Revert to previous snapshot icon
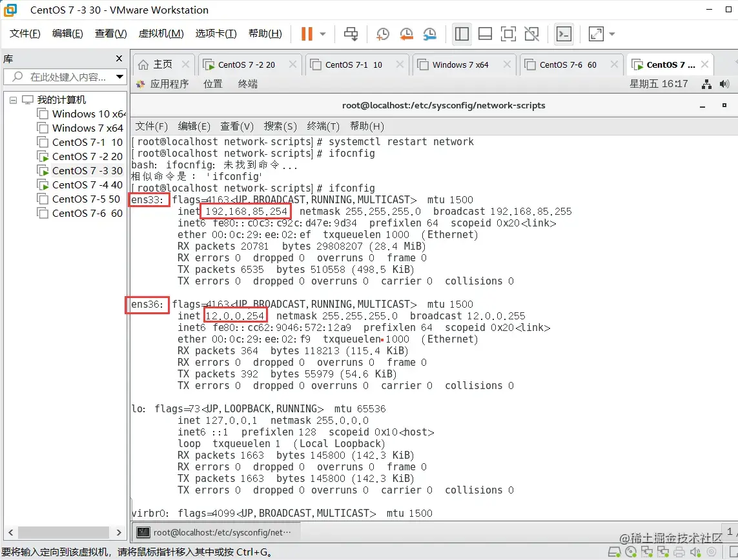This screenshot has width=738, height=560. (406, 34)
